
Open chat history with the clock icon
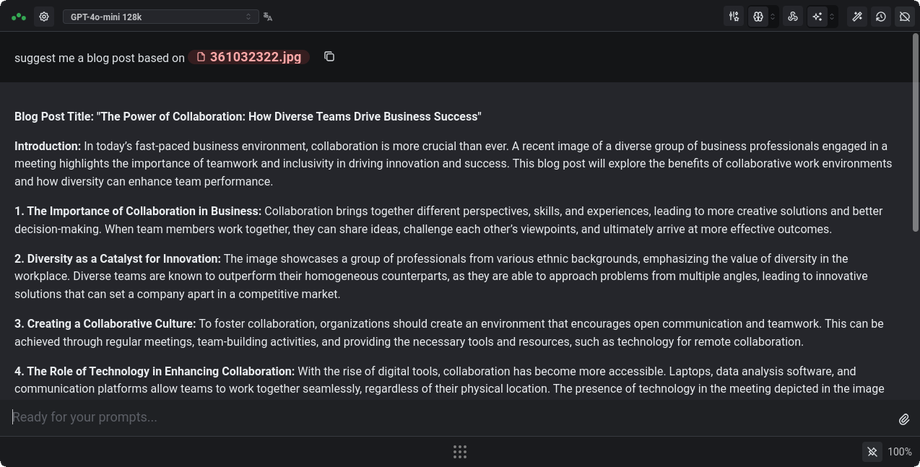coord(881,17)
